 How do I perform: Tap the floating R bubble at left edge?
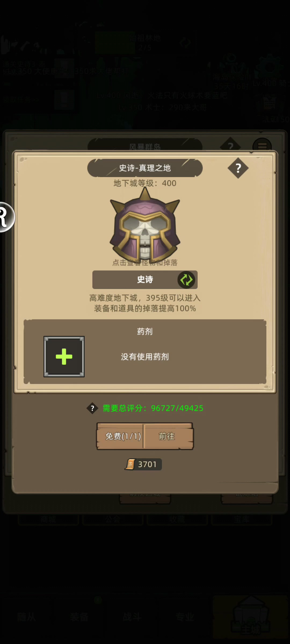(6, 217)
